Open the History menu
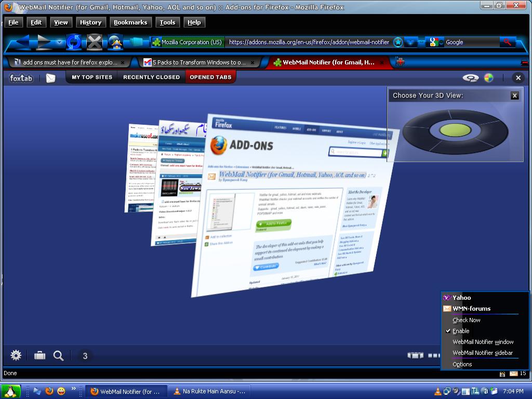Viewport: 532px width, 399px height. [90, 22]
